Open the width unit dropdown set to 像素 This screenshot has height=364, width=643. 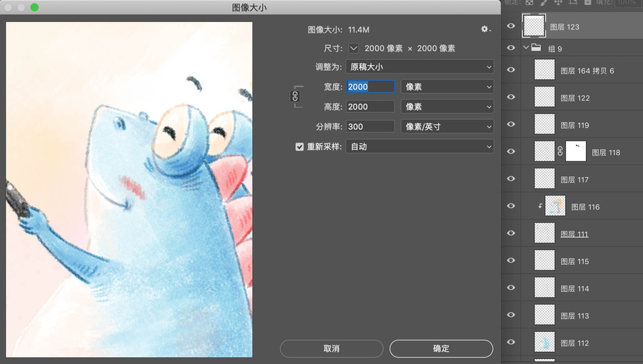click(x=447, y=87)
